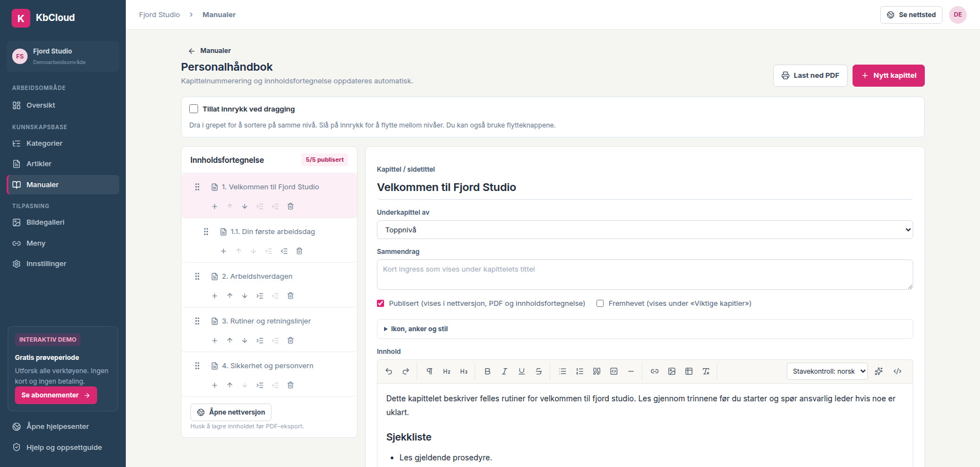Uncheck the Publisert checkbox
The image size is (980, 467).
[x=381, y=304]
